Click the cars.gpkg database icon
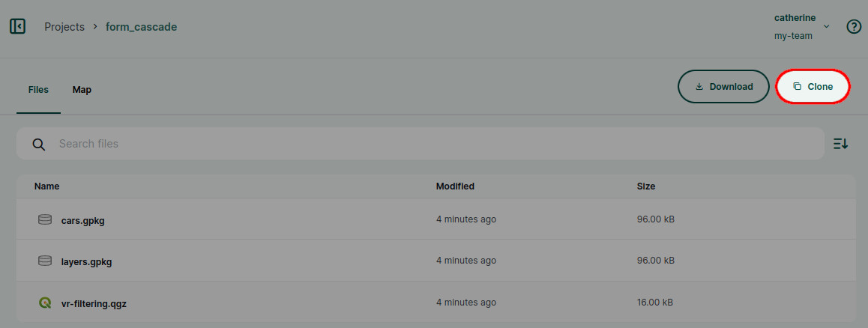The height and width of the screenshot is (328, 868). tap(45, 219)
